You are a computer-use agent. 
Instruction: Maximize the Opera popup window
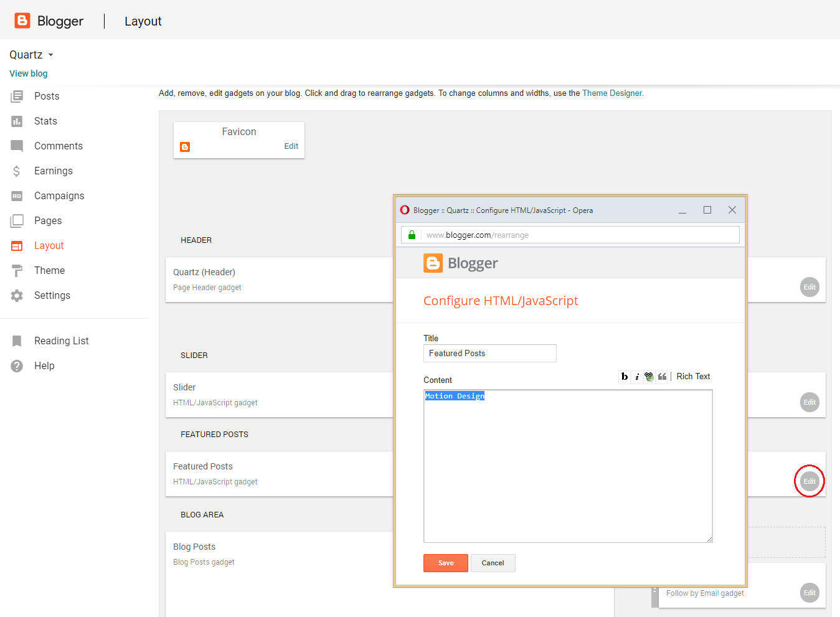point(707,210)
